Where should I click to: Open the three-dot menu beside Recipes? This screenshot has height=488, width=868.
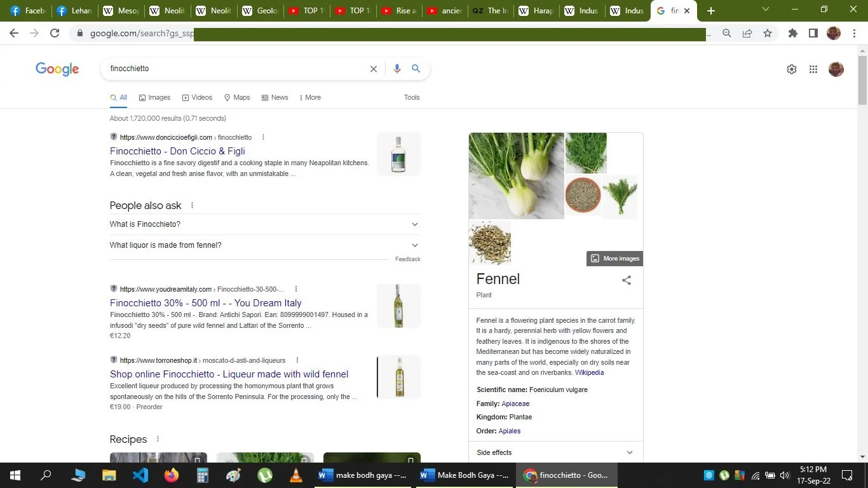click(x=158, y=439)
